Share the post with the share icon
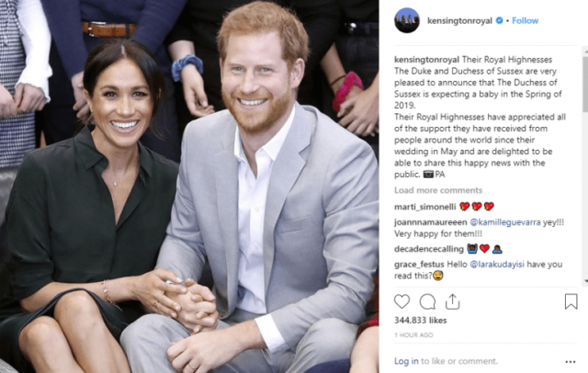Viewport: 588px width, 373px height. click(453, 301)
